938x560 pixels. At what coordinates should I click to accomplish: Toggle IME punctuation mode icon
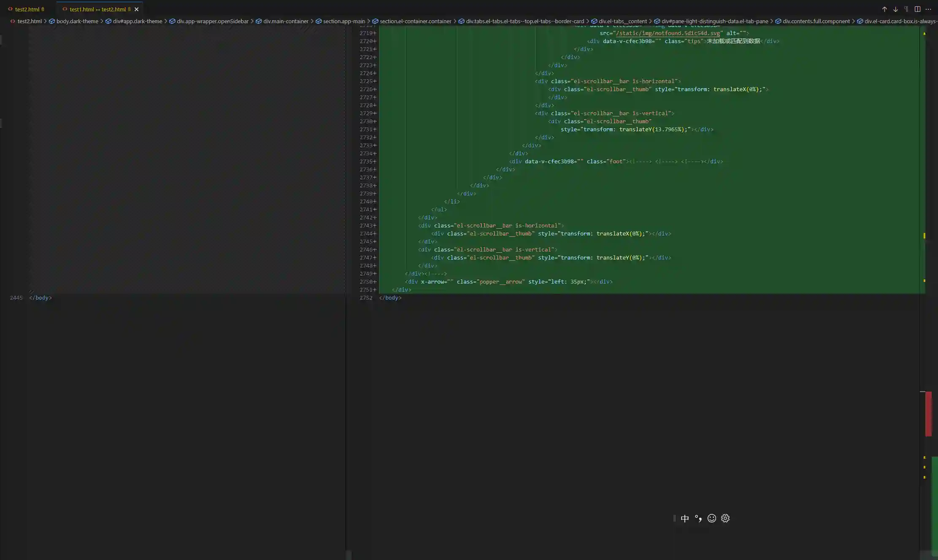[x=698, y=518]
